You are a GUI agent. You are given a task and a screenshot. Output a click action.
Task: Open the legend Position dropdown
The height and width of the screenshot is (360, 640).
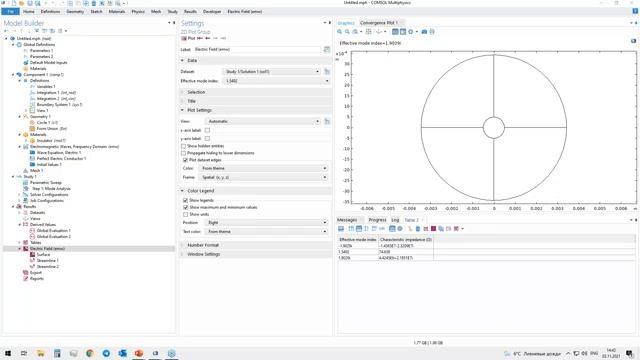click(266, 222)
